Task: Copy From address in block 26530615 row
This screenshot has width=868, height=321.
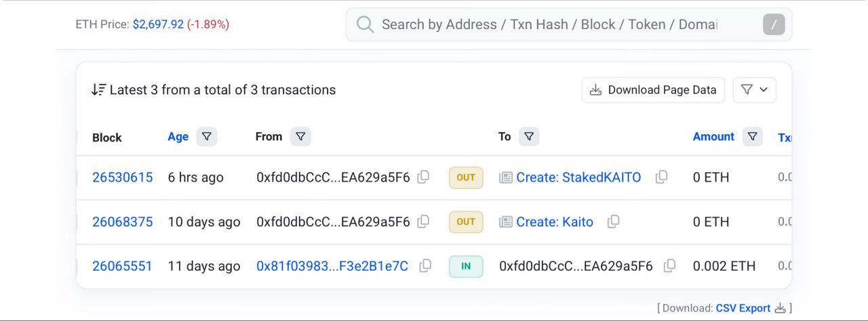Action: 423,177
